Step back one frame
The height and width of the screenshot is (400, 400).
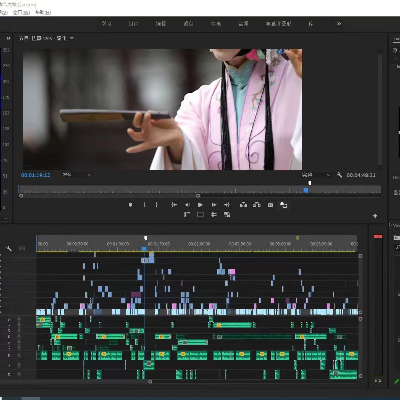(187, 205)
